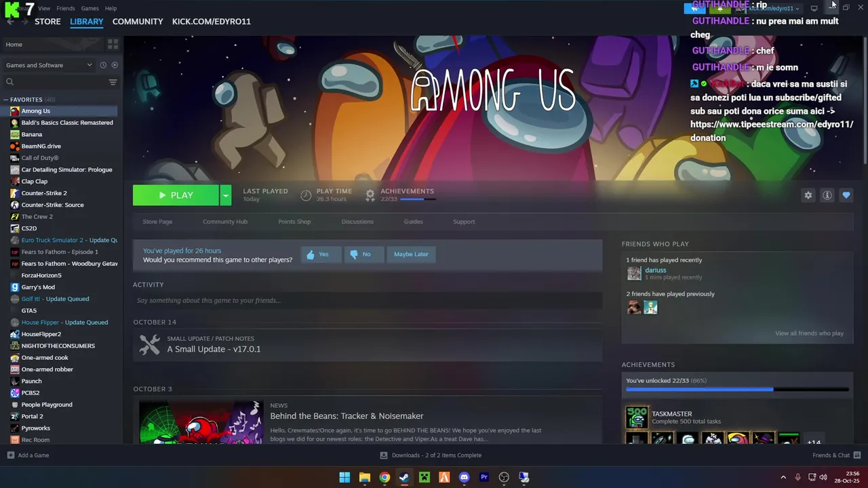The width and height of the screenshot is (868, 488).
Task: Click View all friends who play
Action: [809, 333]
